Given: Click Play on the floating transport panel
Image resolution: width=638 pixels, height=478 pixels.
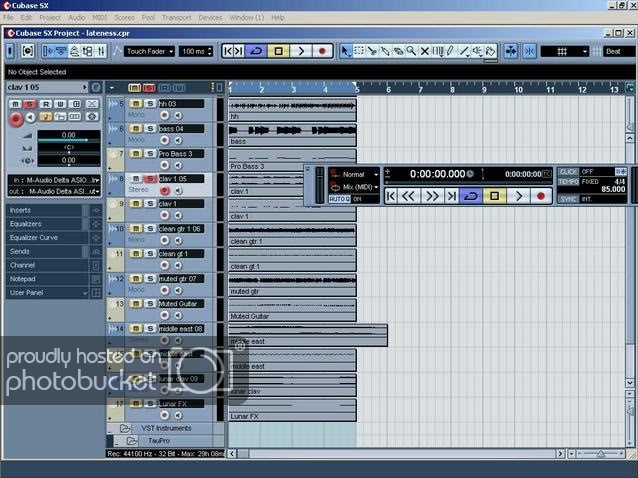Looking at the screenshot, I should coord(518,196).
